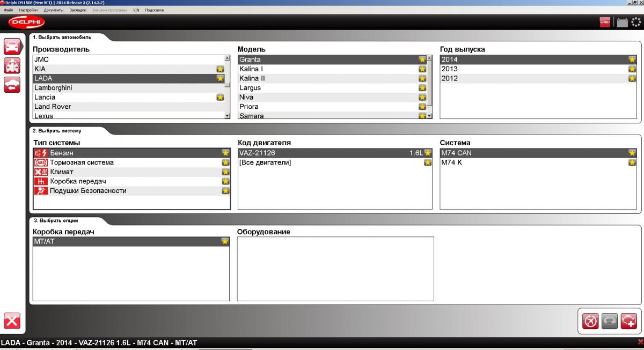644x350 pixels.
Task: Click the engine icon beside Бензин
Action: (41, 153)
